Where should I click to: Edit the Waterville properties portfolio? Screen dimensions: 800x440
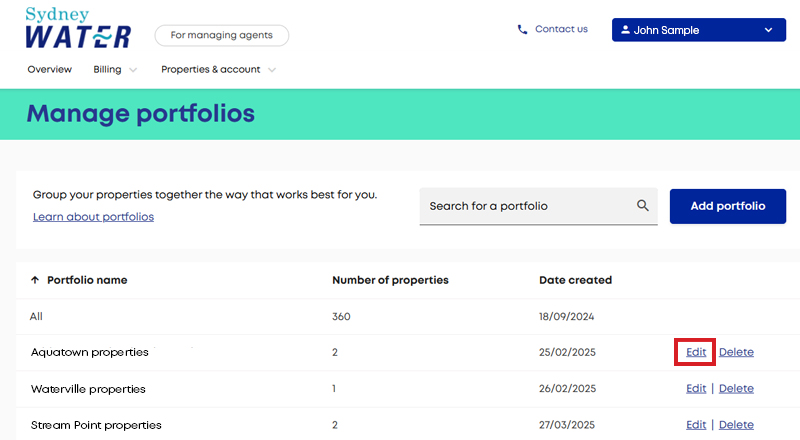(x=696, y=388)
